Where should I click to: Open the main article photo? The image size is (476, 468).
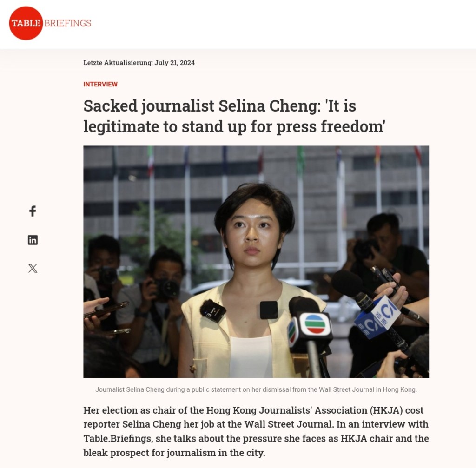point(256,262)
